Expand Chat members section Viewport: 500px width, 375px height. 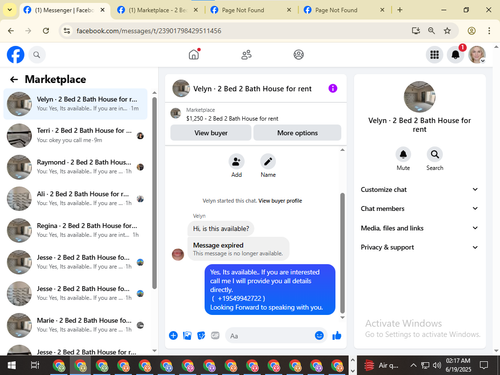click(419, 208)
